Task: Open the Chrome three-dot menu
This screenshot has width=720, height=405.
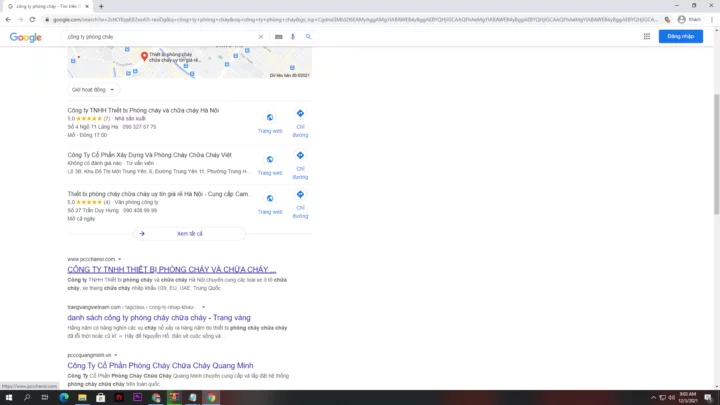Action: coord(712,20)
